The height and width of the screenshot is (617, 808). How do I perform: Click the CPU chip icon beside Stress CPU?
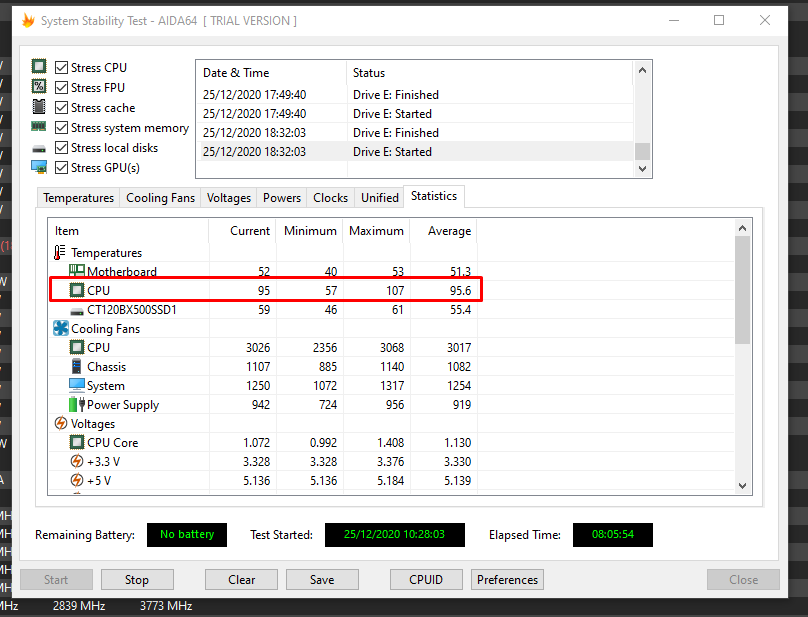[x=39, y=66]
